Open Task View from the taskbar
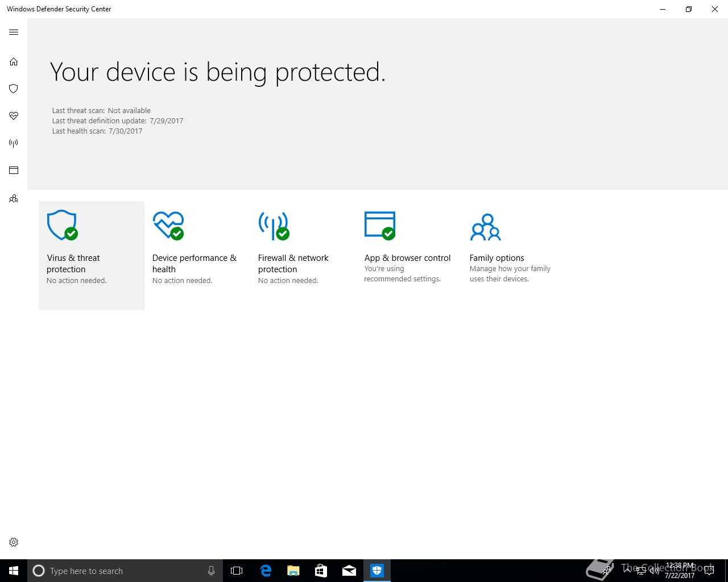728x582 pixels. [237, 571]
